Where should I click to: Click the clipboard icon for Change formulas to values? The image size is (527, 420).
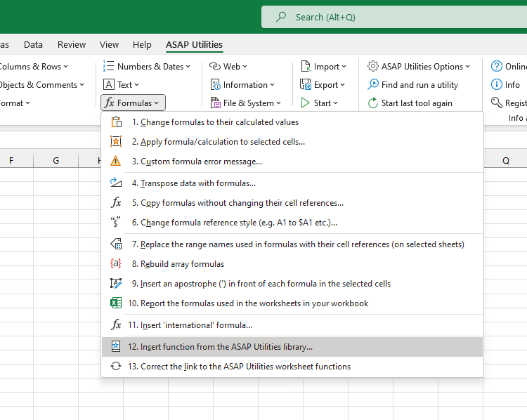116,122
